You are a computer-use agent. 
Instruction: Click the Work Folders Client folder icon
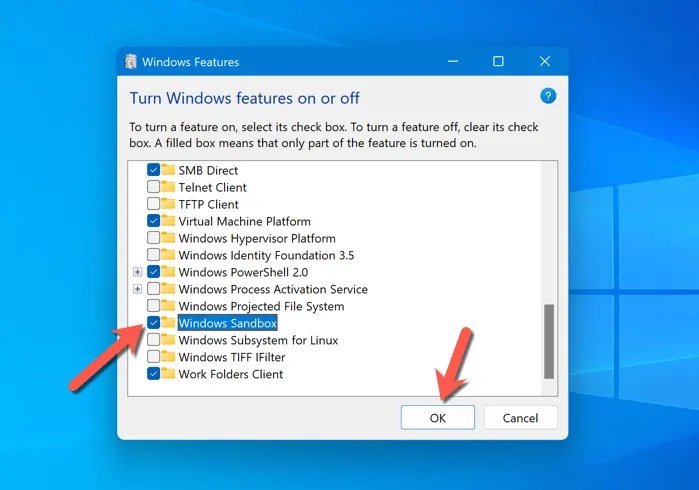(168, 374)
